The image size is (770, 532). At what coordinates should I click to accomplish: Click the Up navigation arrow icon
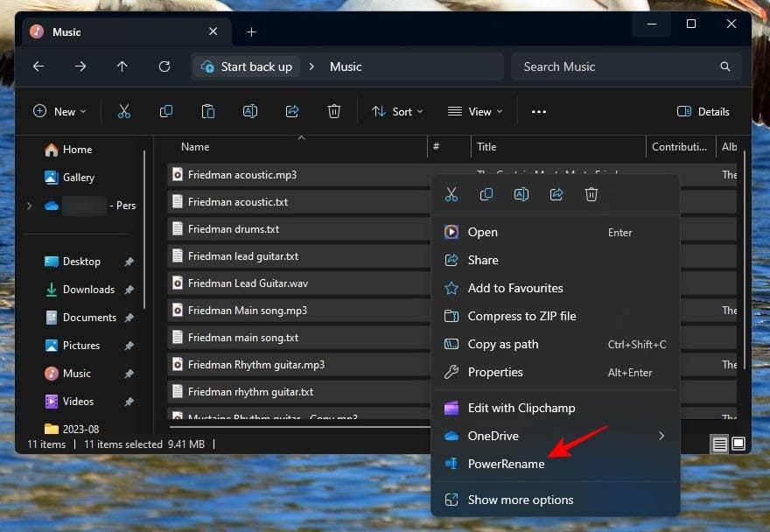(x=122, y=66)
